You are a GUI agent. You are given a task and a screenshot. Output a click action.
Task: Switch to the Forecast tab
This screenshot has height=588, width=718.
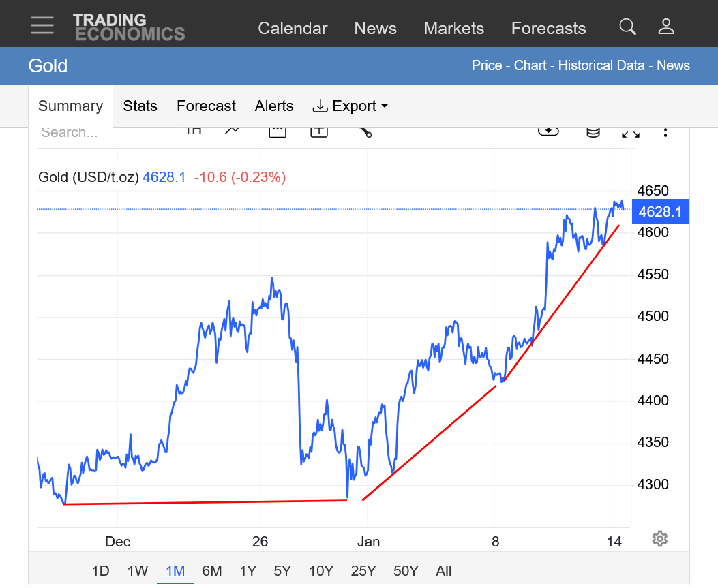click(x=206, y=106)
